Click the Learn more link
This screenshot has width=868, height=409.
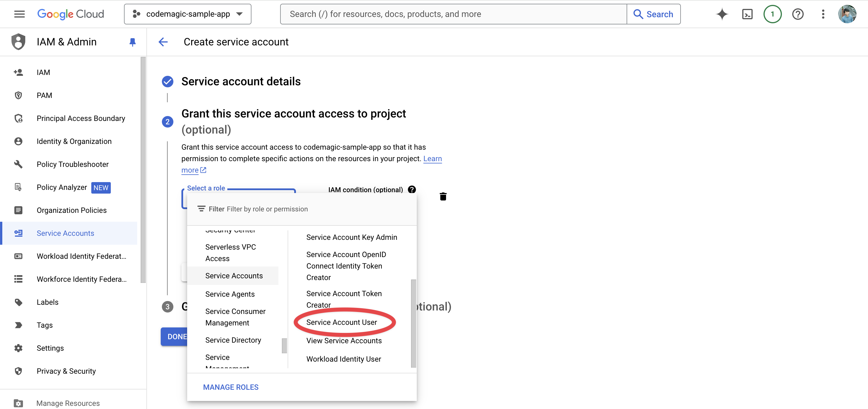(x=312, y=164)
